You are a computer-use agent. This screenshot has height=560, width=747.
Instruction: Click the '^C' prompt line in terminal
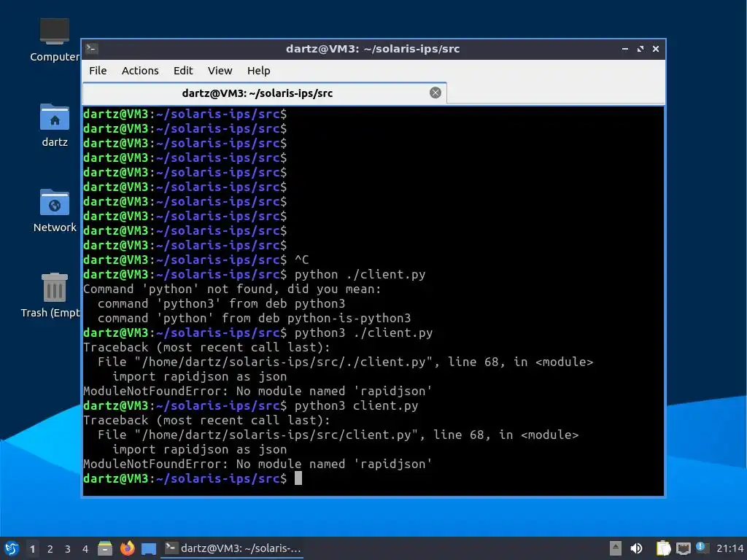coord(196,260)
